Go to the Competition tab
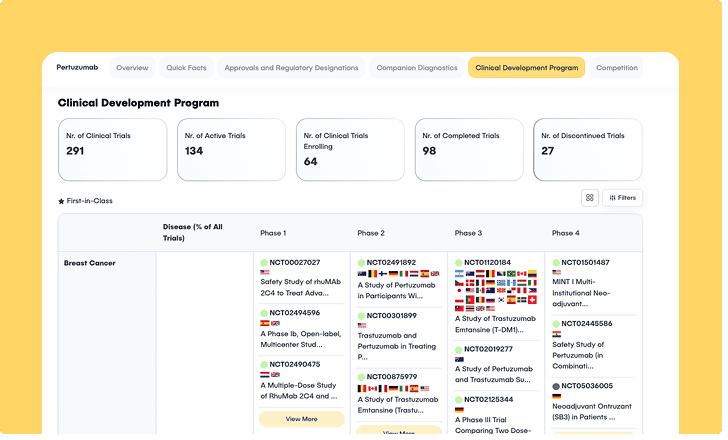728x440 pixels. (x=617, y=68)
